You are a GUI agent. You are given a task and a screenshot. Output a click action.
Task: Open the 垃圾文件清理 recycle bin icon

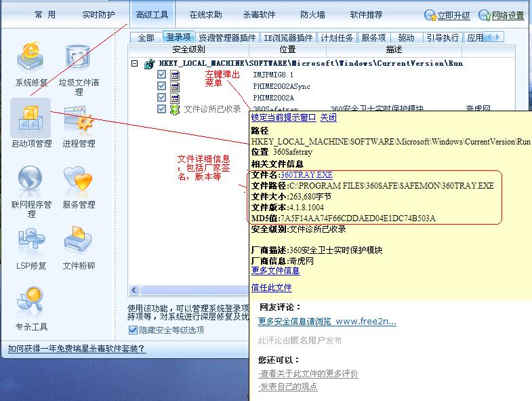pos(78,57)
